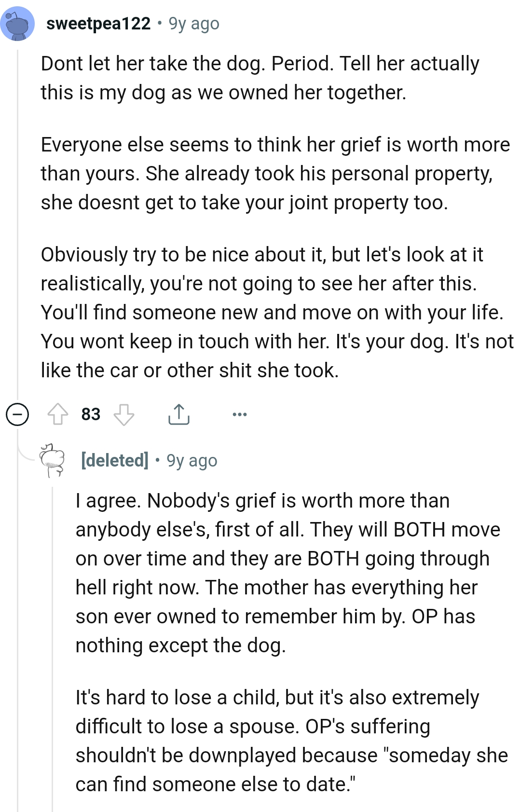The image size is (521, 812).
Task: Open share options using the share arrow icon
Action: (179, 413)
